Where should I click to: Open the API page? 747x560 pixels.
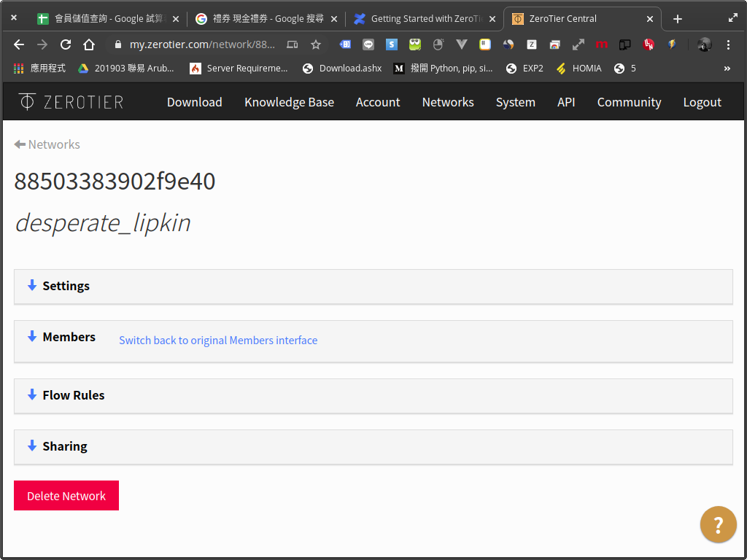(566, 102)
